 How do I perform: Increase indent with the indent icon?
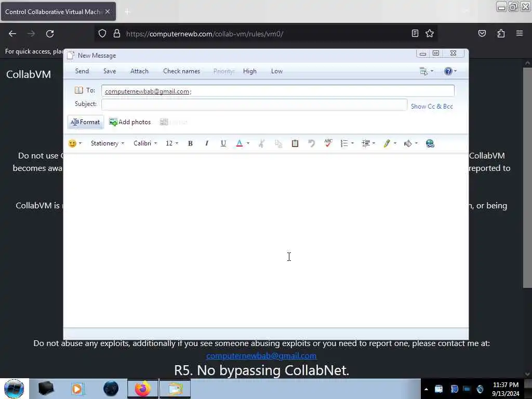coord(366,143)
